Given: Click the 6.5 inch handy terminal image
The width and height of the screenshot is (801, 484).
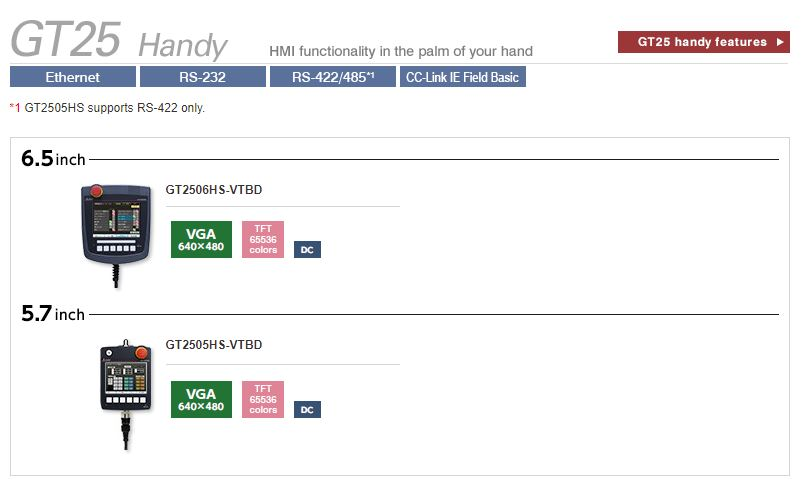Looking at the screenshot, I should click(x=119, y=233).
